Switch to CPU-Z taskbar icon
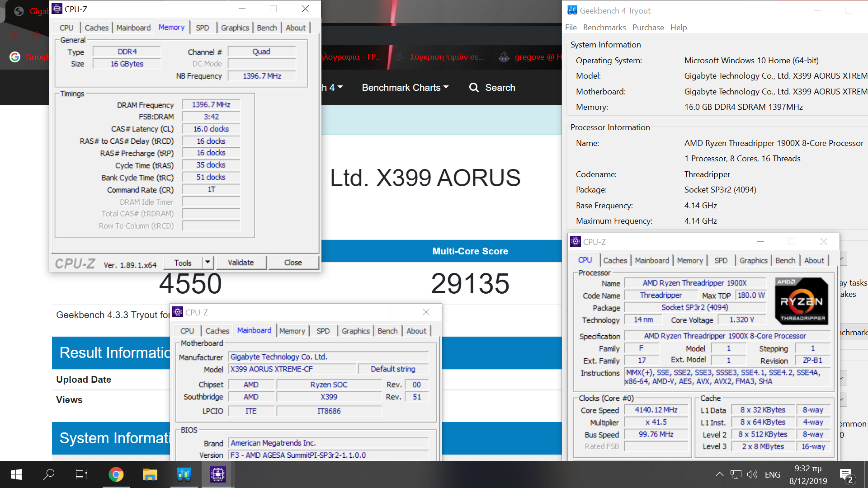The height and width of the screenshot is (488, 868). pyautogui.click(x=217, y=474)
